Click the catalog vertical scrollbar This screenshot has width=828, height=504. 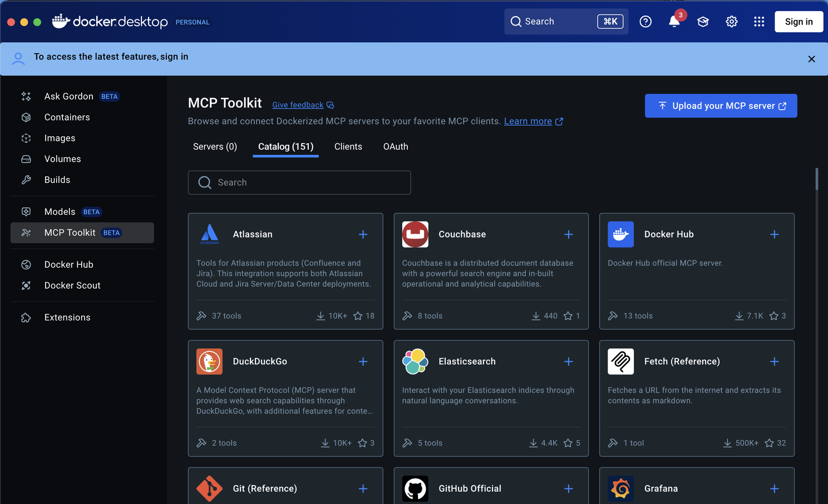click(x=816, y=179)
